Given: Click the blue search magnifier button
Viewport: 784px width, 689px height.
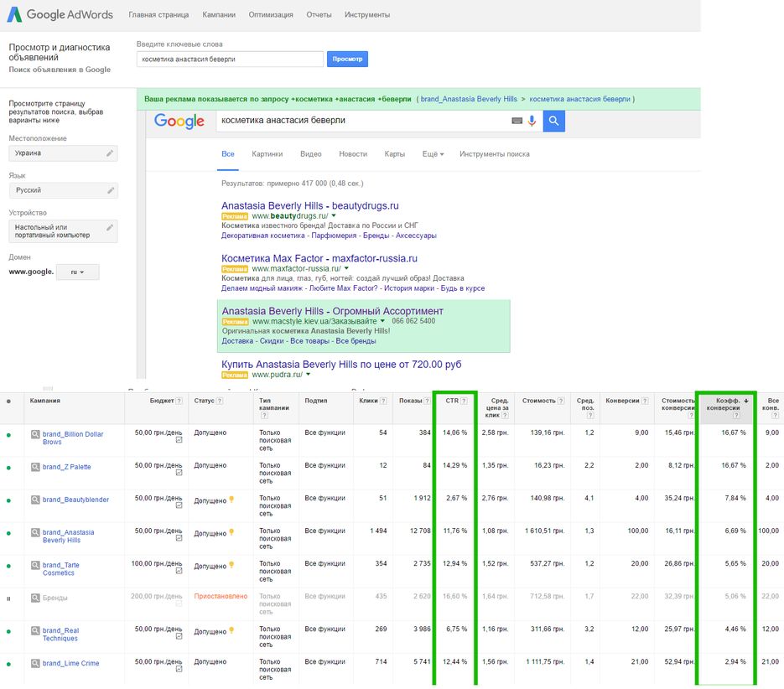Looking at the screenshot, I should [553, 121].
